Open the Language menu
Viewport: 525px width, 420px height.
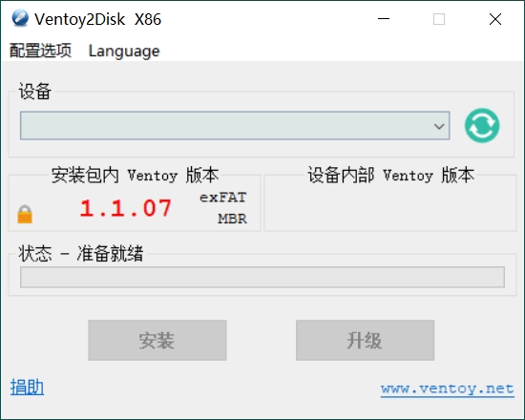point(124,52)
